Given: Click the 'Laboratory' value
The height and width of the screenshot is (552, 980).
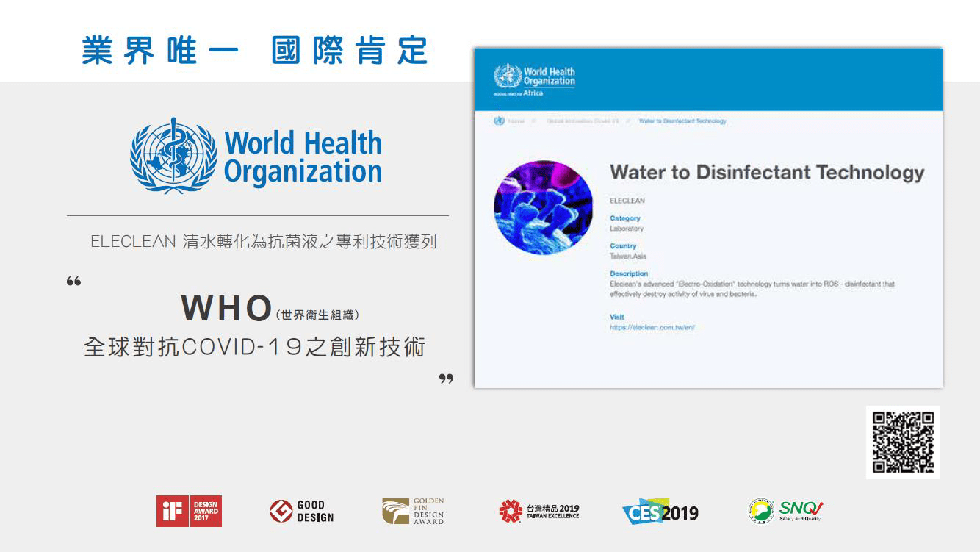Looking at the screenshot, I should pyautogui.click(x=627, y=229).
